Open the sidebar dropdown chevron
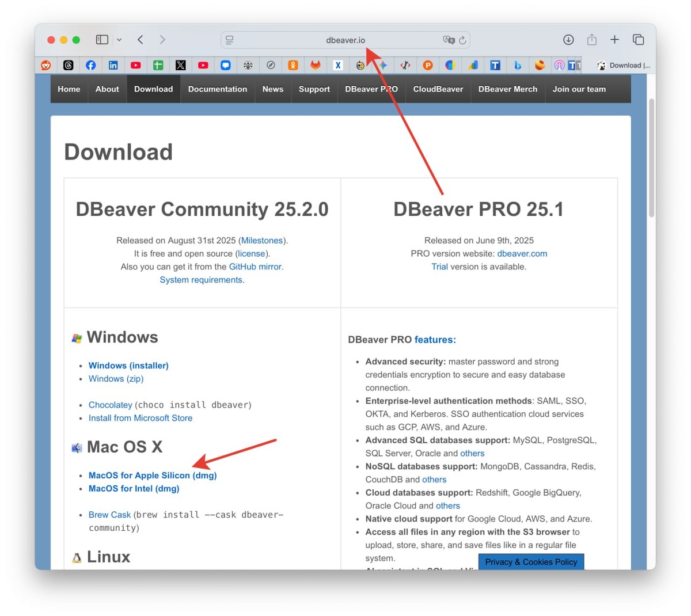Viewport: 691px width, 616px height. (119, 40)
